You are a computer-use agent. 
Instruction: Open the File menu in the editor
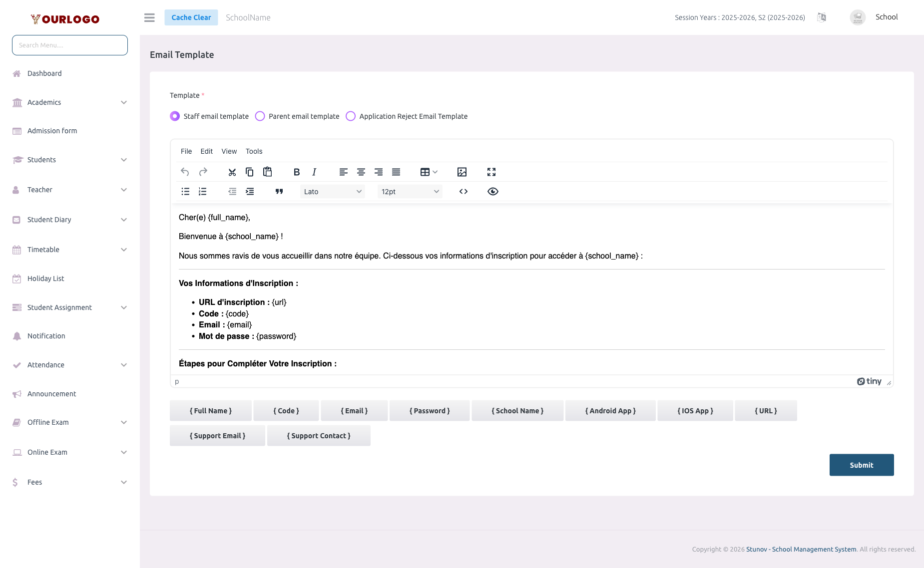coord(186,151)
